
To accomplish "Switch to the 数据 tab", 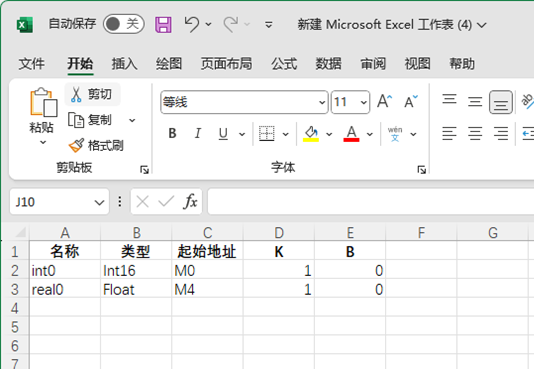I will (x=328, y=64).
